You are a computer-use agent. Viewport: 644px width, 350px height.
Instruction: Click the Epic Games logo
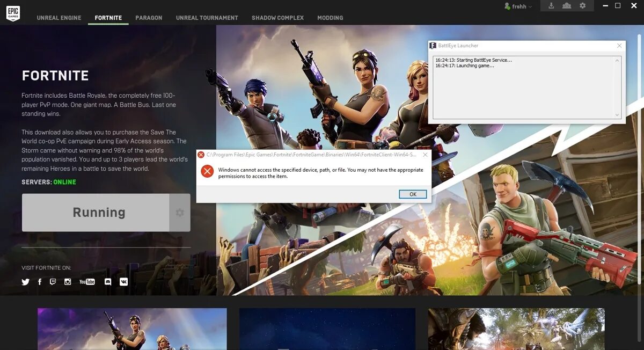pyautogui.click(x=12, y=14)
